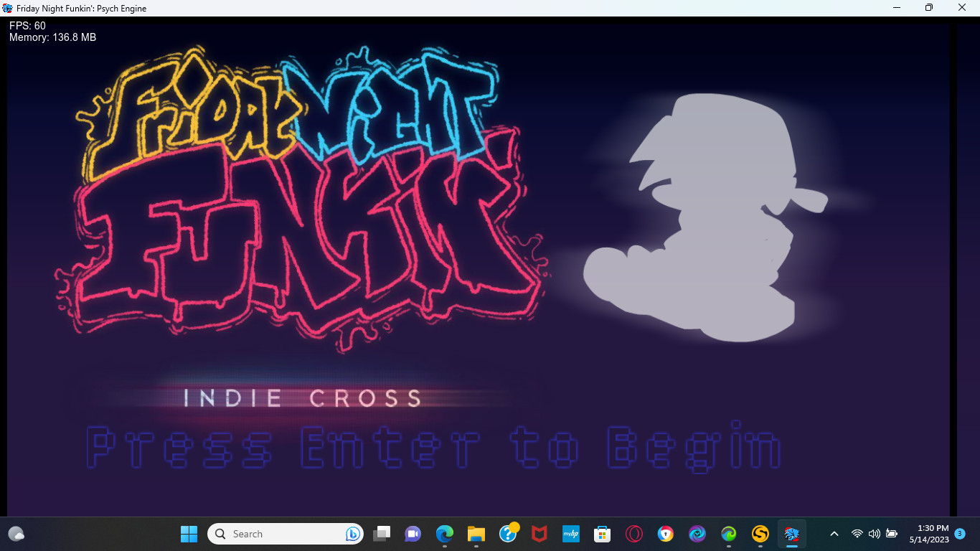This screenshot has height=551, width=980.
Task: Open the purple swirl browser taskbar icon
Action: pos(697,534)
